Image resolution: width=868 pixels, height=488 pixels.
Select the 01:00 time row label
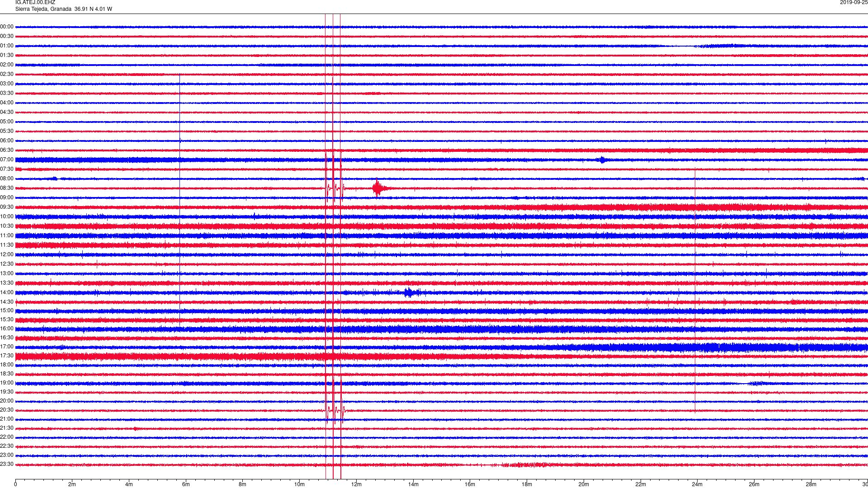(x=7, y=46)
